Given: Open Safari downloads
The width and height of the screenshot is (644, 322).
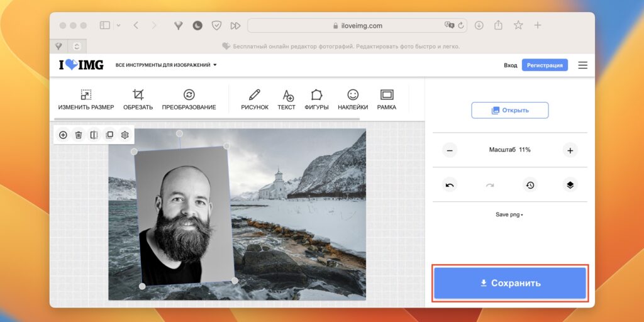Looking at the screenshot, I should (x=479, y=25).
